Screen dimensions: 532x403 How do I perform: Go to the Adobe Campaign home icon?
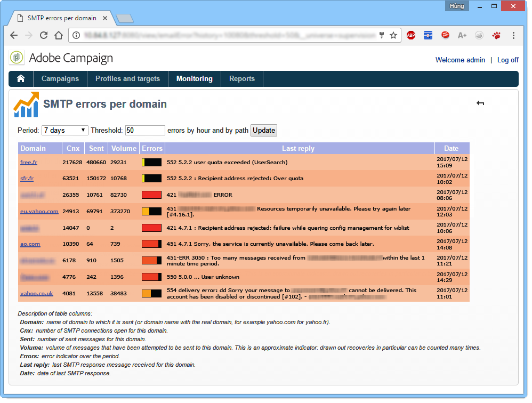pos(21,79)
